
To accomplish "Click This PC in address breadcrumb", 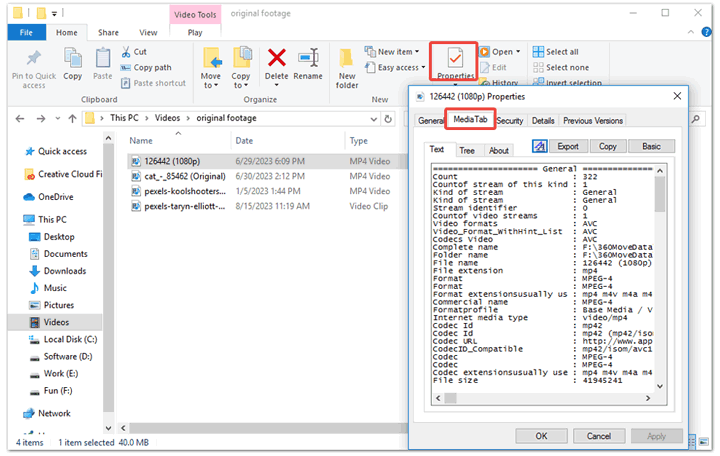I will tap(124, 118).
